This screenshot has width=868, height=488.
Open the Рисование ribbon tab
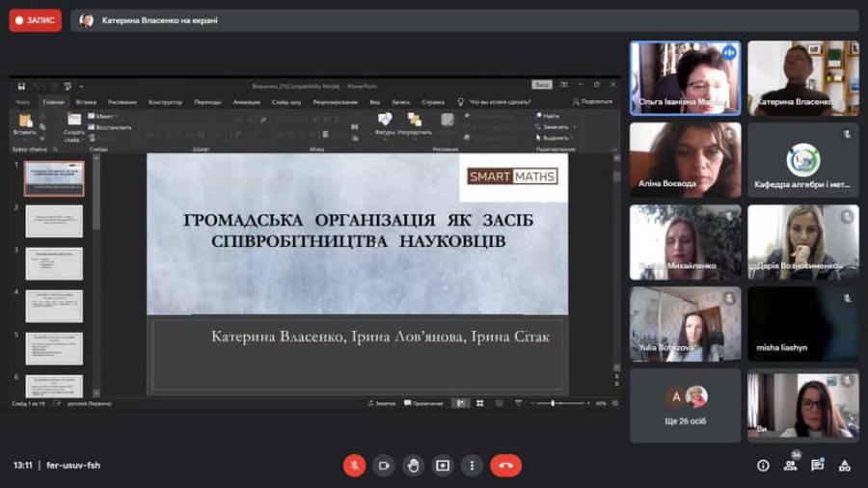(122, 102)
